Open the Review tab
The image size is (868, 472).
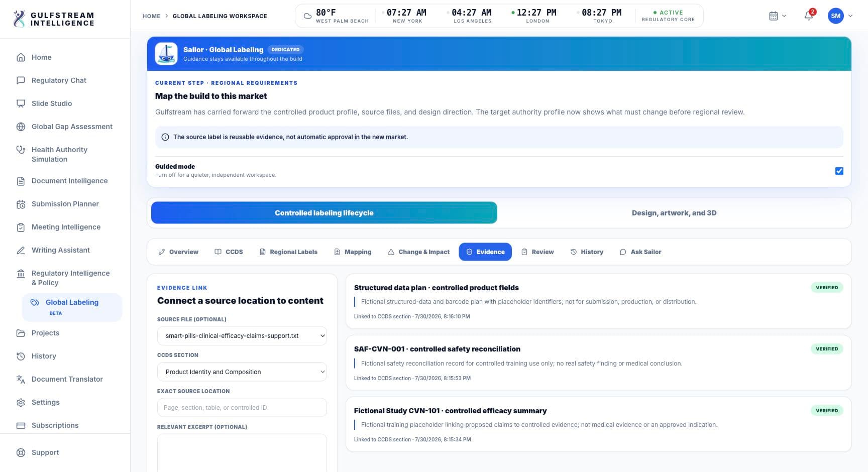pos(537,252)
